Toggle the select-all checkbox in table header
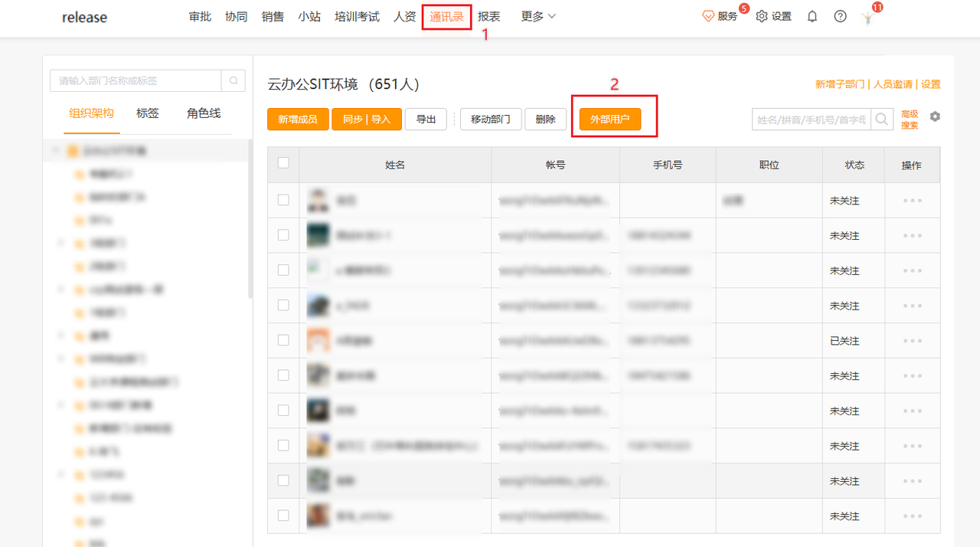 [283, 163]
